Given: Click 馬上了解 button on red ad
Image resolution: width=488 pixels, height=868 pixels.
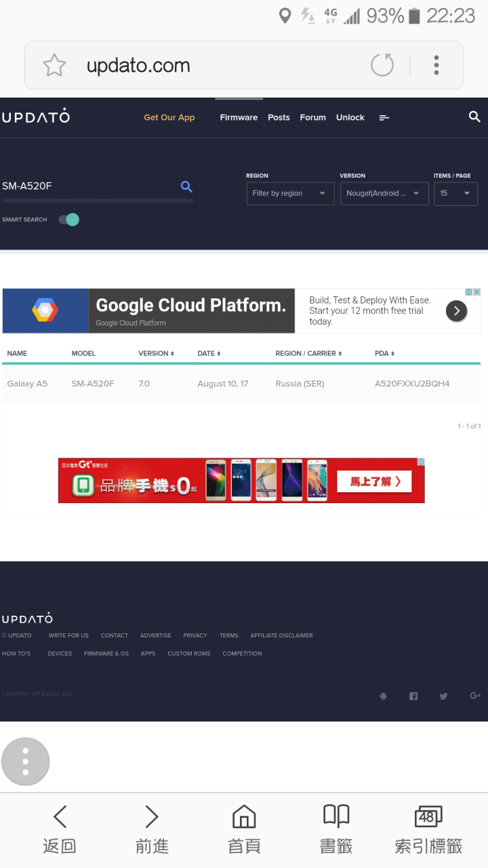Looking at the screenshot, I should tap(375, 481).
